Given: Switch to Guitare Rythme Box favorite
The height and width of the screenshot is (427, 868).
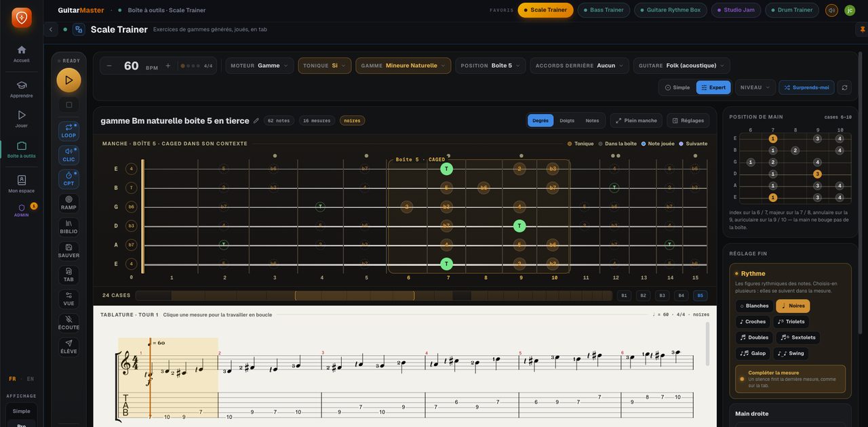Looking at the screenshot, I should (670, 10).
